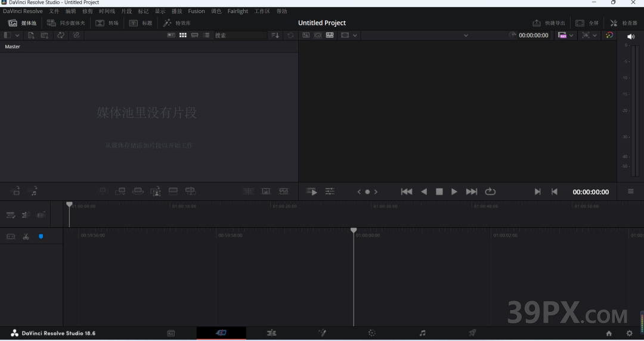The height and width of the screenshot is (341, 644).
Task: Open the 检查器 inspector
Action: coord(624,23)
